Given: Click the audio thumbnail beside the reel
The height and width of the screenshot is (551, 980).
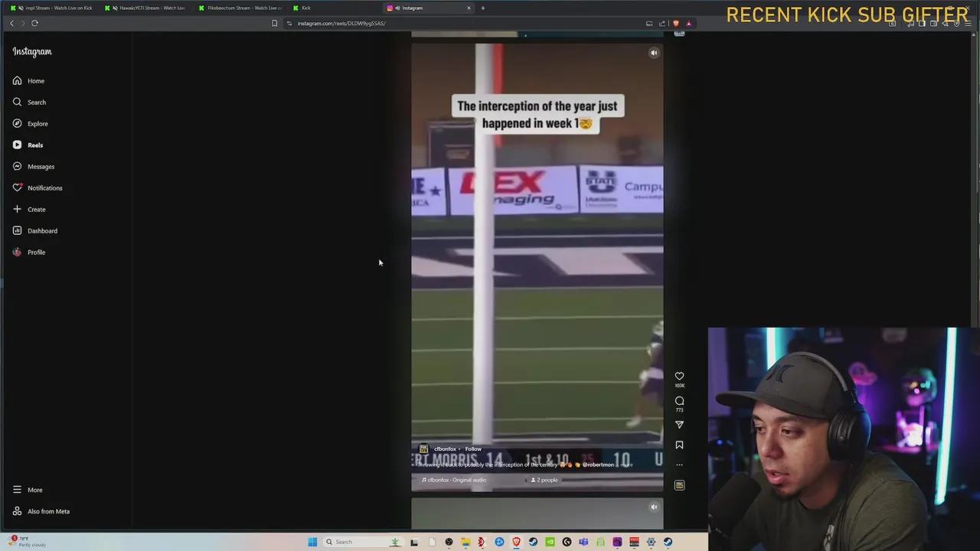Looking at the screenshot, I should point(679,485).
